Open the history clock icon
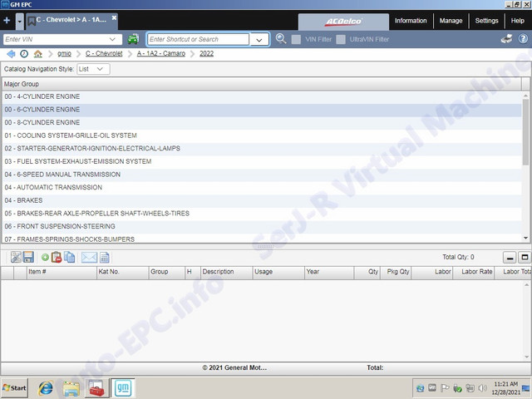 24,53
